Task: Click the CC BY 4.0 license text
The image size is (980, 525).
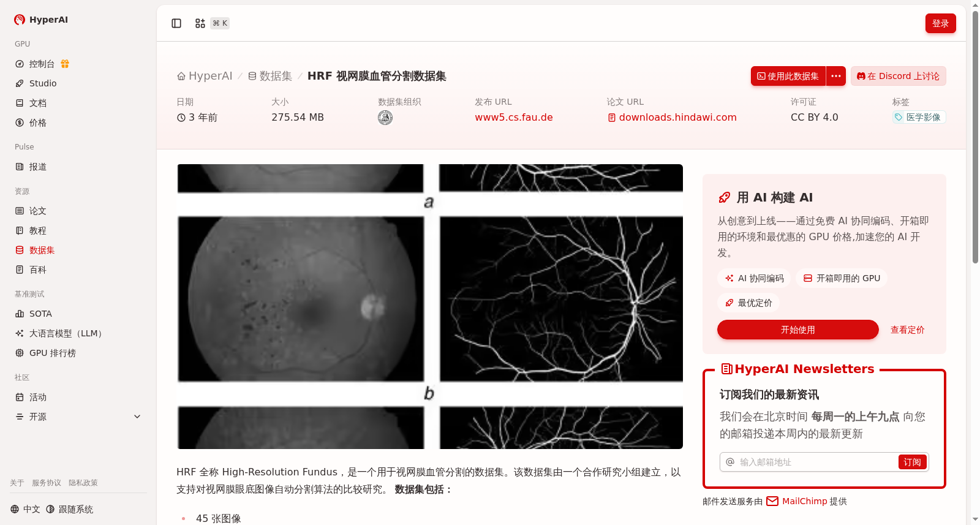Action: 814,118
